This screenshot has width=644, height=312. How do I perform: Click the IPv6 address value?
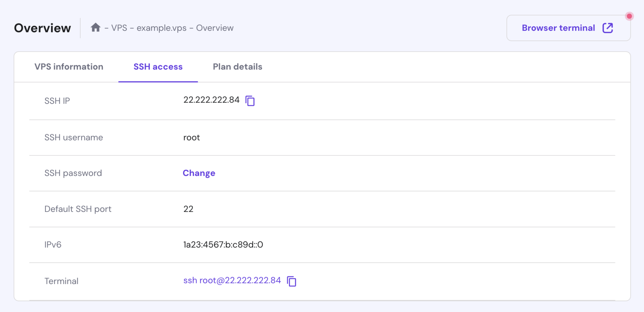point(223,245)
